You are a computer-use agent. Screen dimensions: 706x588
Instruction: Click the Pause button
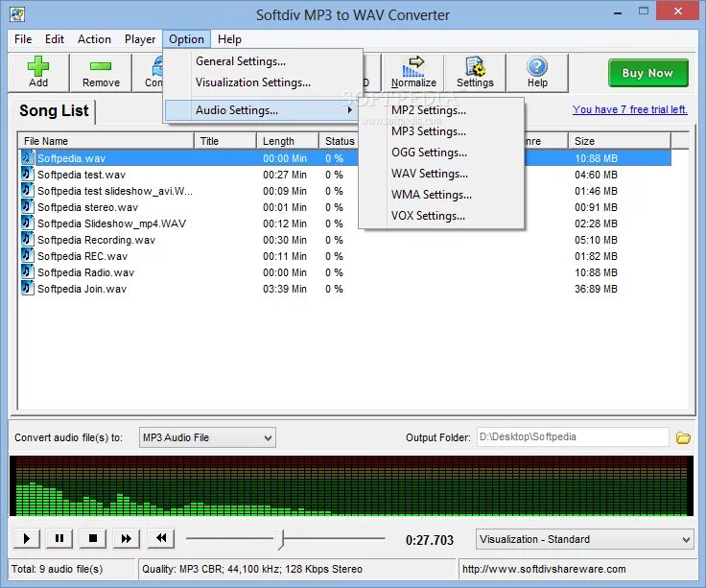(x=59, y=538)
